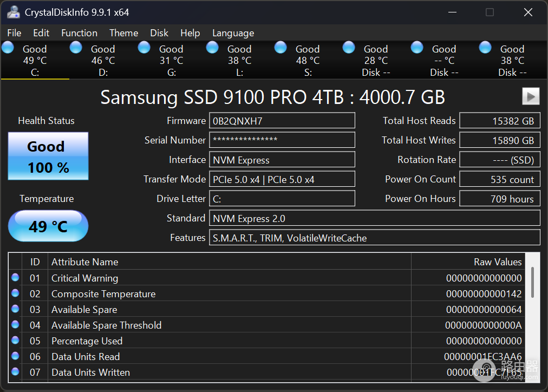
Task: Click the Data Units Written status orb
Action: pyautogui.click(x=15, y=371)
